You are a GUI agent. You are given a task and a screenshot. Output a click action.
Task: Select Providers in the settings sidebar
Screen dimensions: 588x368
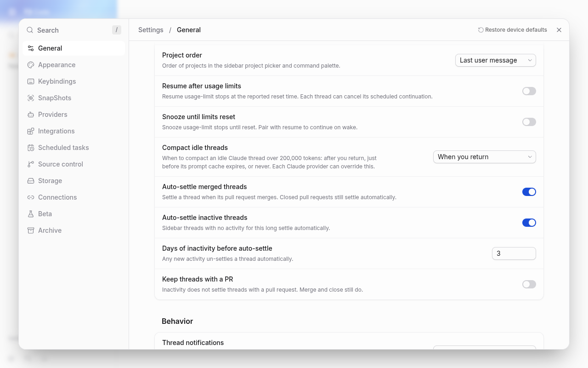click(x=73, y=115)
